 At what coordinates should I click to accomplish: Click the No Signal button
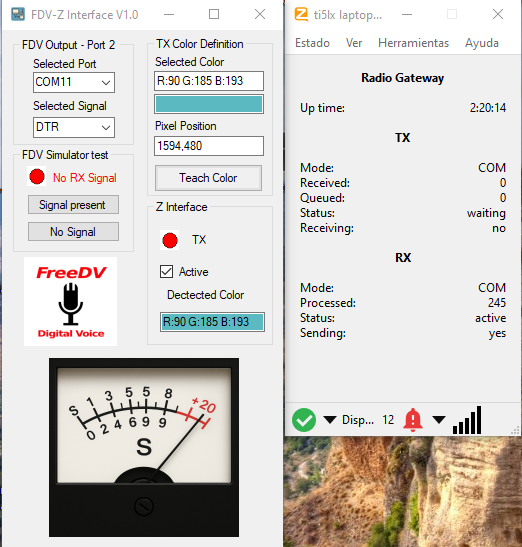73,232
